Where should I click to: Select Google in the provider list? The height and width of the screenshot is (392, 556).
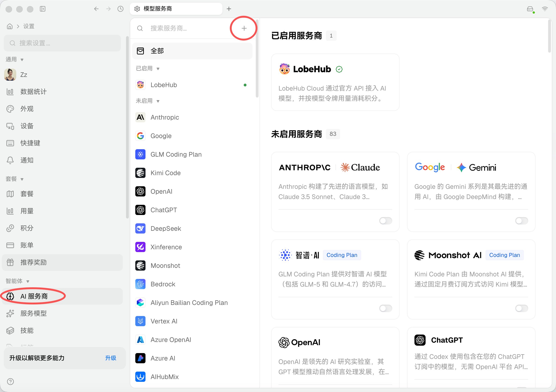pos(192,136)
